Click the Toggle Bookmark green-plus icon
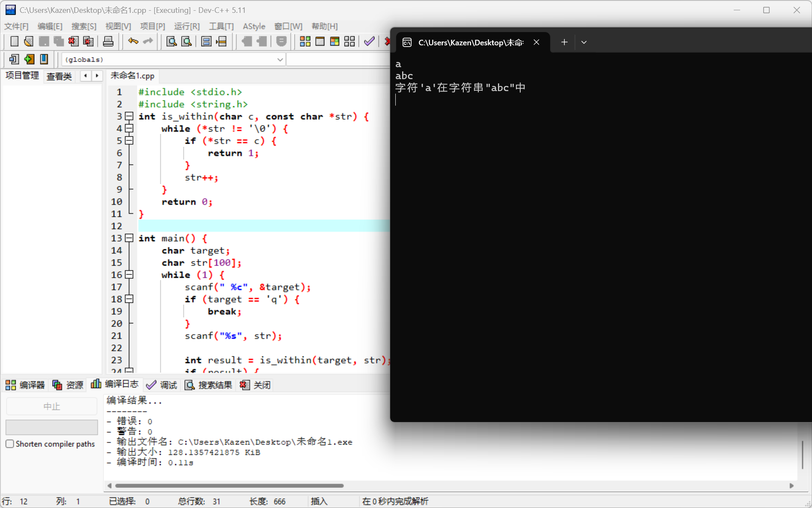Image resolution: width=812 pixels, height=508 pixels. point(29,59)
